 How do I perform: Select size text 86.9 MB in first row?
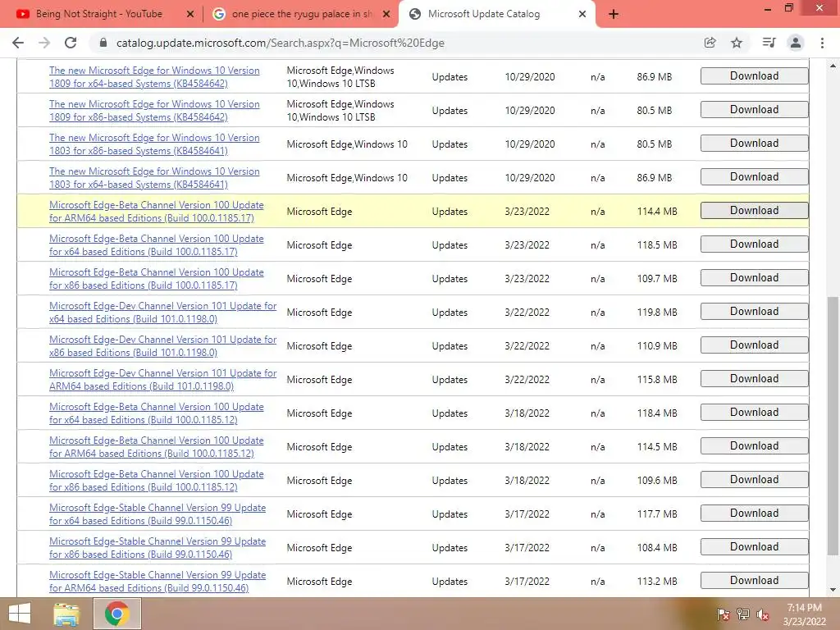654,77
